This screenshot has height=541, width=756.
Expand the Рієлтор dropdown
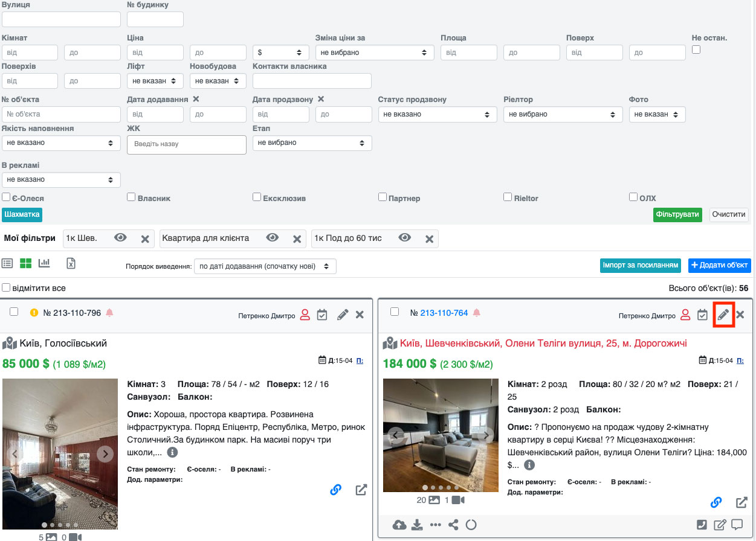click(x=563, y=114)
